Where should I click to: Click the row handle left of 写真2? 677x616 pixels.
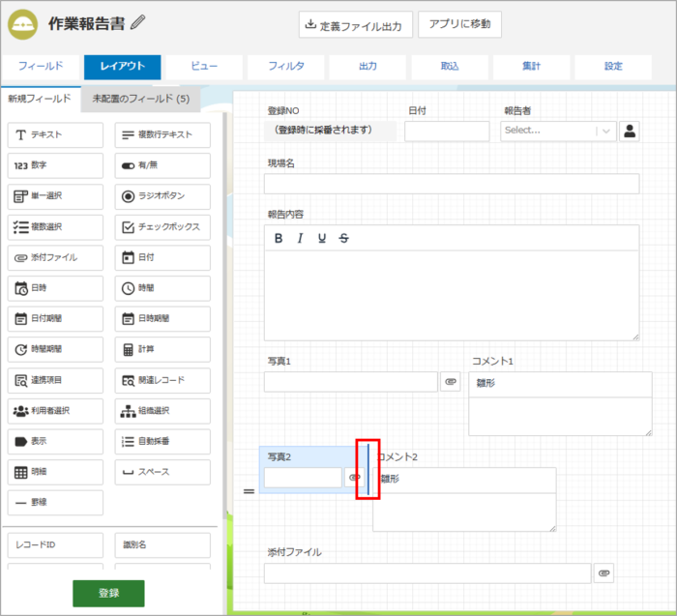249,491
